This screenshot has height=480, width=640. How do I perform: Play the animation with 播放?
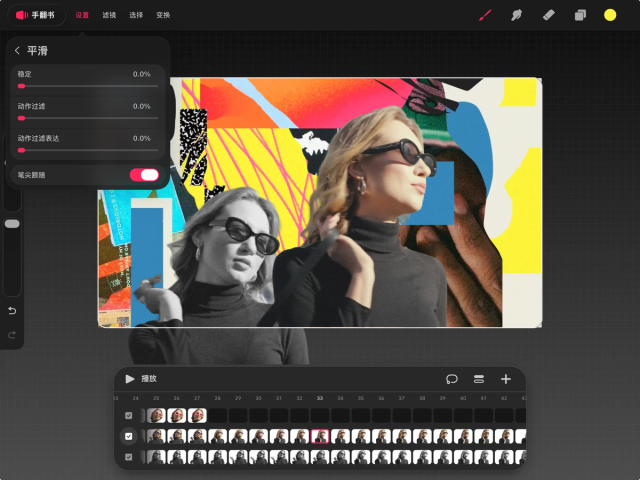[141, 379]
